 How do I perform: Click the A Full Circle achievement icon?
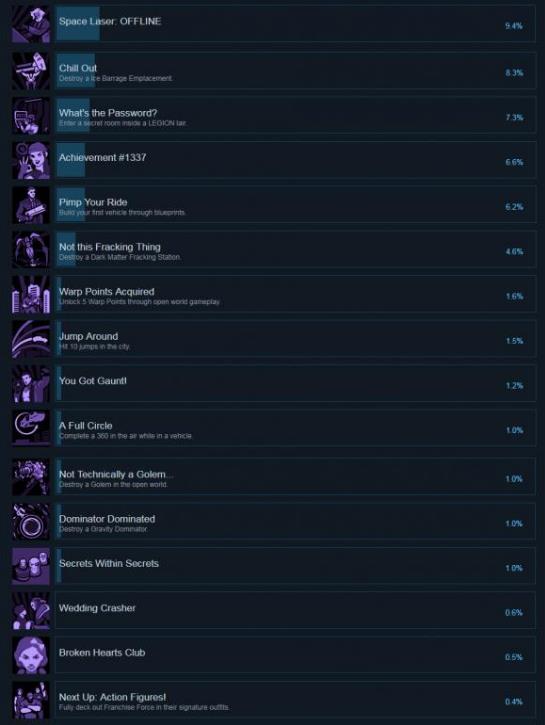(31, 428)
